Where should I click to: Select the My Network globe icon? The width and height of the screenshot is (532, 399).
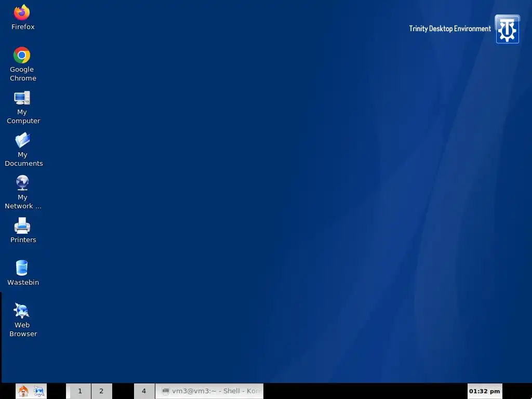pyautogui.click(x=22, y=182)
